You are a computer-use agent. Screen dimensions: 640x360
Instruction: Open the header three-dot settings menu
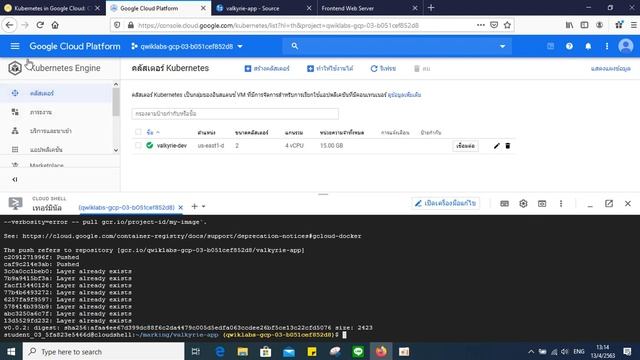point(607,46)
